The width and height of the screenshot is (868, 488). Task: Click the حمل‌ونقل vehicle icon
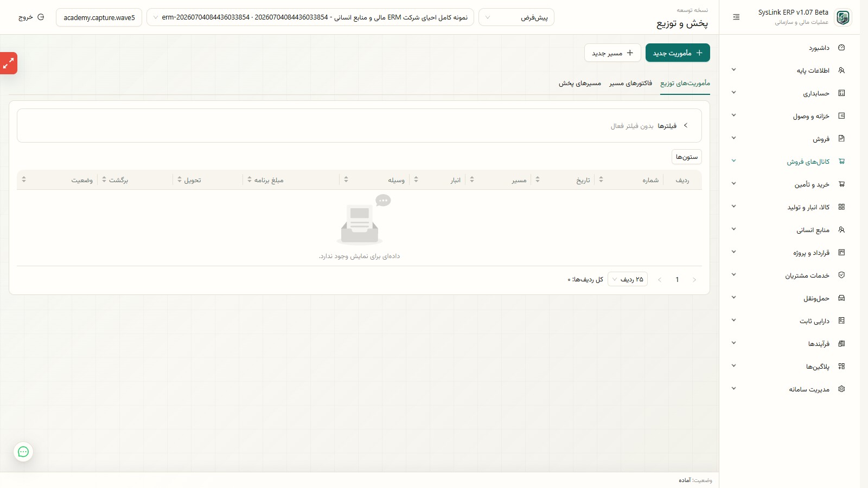[841, 298]
